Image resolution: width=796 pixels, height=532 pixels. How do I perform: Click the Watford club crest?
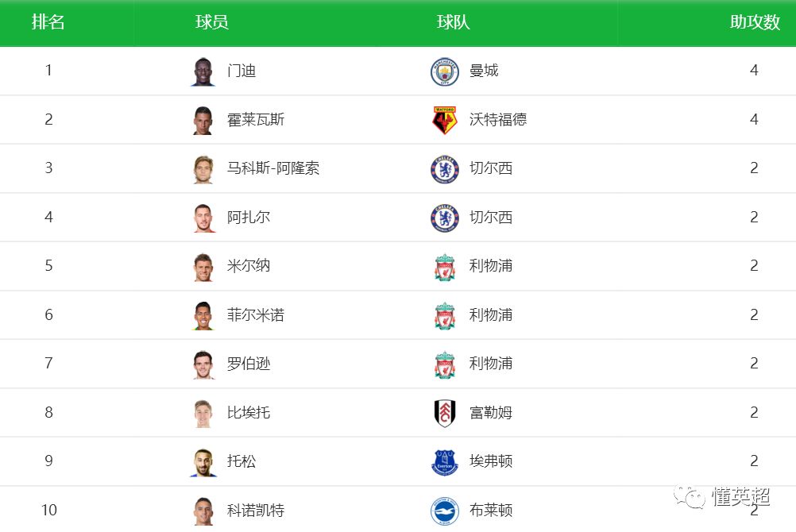(x=445, y=120)
